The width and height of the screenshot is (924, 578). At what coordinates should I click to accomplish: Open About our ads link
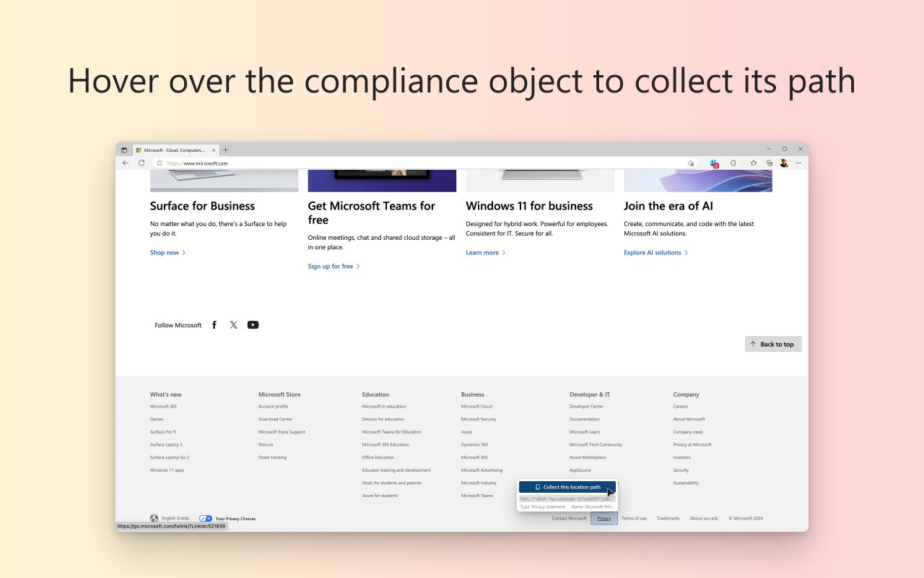[x=704, y=518]
